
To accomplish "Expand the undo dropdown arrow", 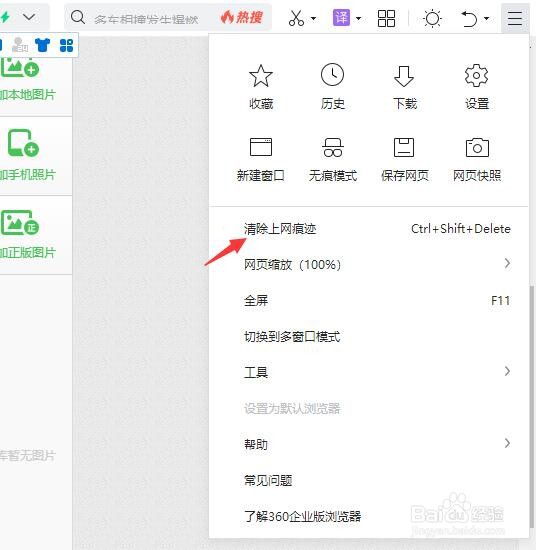I will pyautogui.click(x=487, y=18).
